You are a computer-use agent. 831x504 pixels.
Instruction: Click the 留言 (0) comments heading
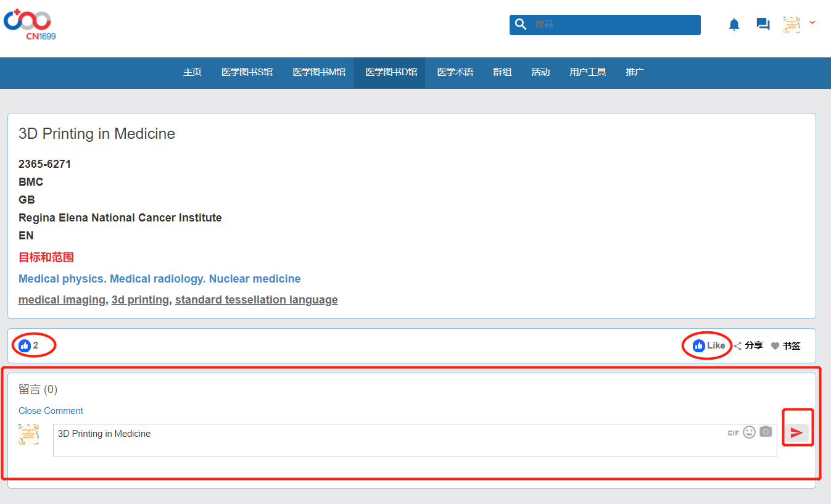click(x=38, y=389)
